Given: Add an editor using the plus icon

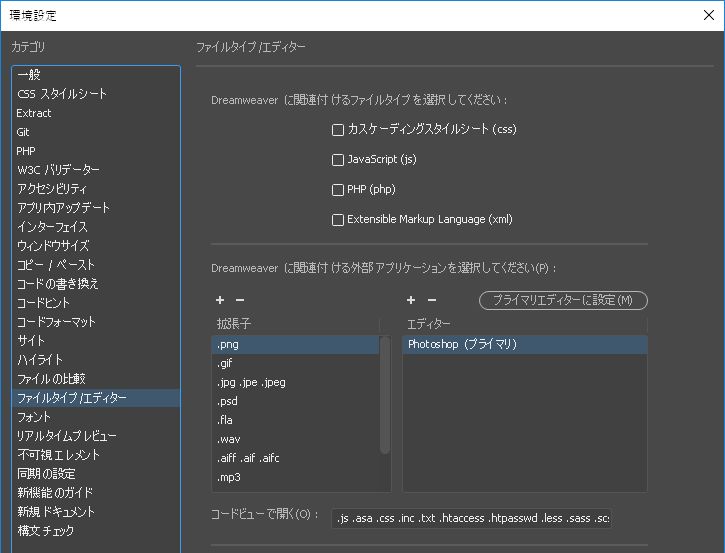Looking at the screenshot, I should 411,300.
